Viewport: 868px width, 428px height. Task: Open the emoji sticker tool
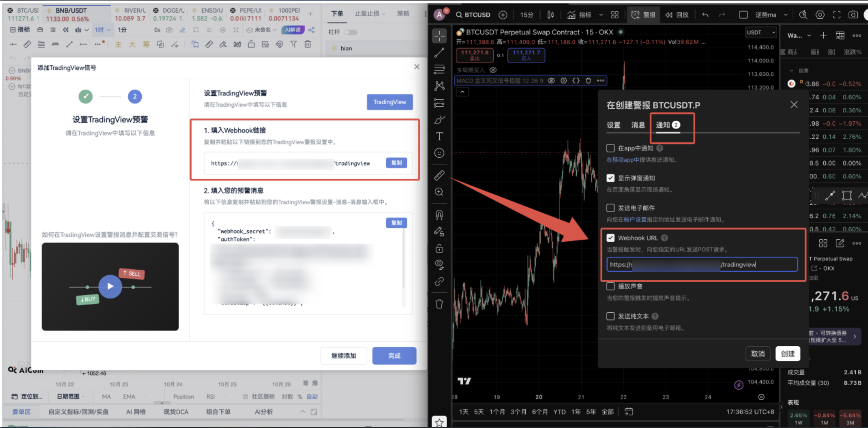pyautogui.click(x=439, y=153)
